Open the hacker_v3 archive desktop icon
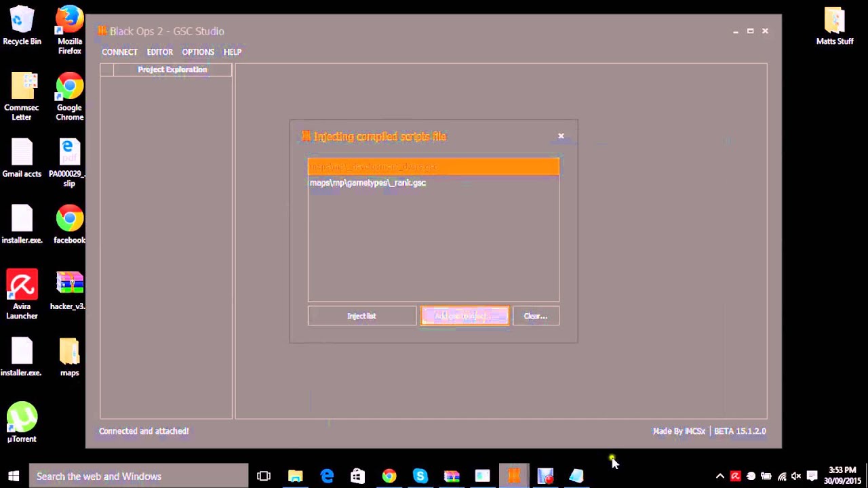The image size is (868, 488). click(x=68, y=291)
